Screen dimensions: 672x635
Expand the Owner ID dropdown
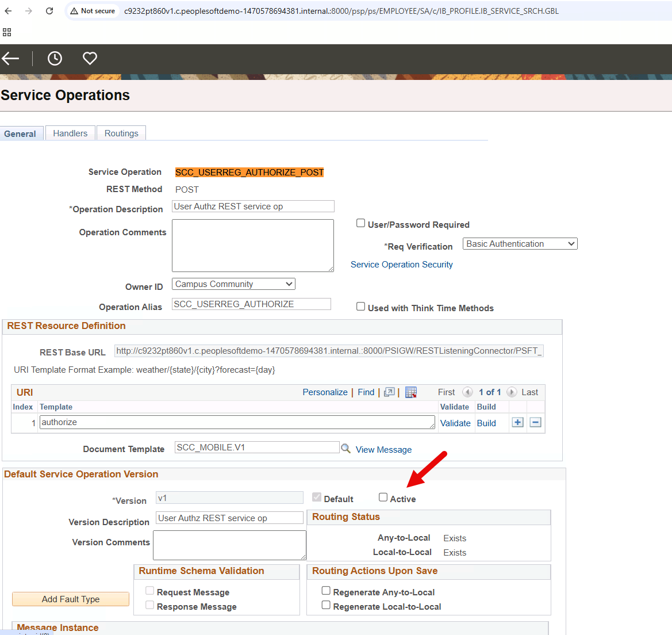(x=233, y=284)
